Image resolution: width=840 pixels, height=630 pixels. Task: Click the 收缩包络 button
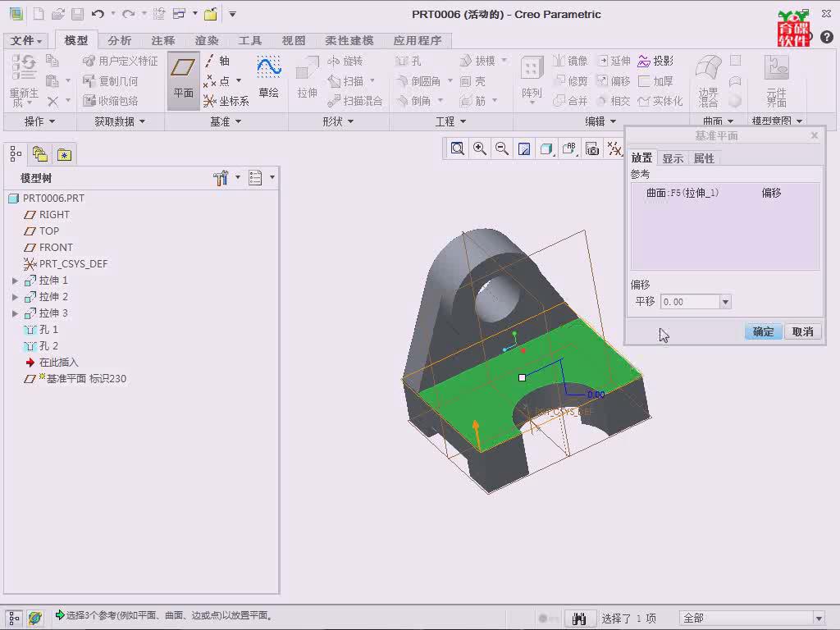(111, 101)
